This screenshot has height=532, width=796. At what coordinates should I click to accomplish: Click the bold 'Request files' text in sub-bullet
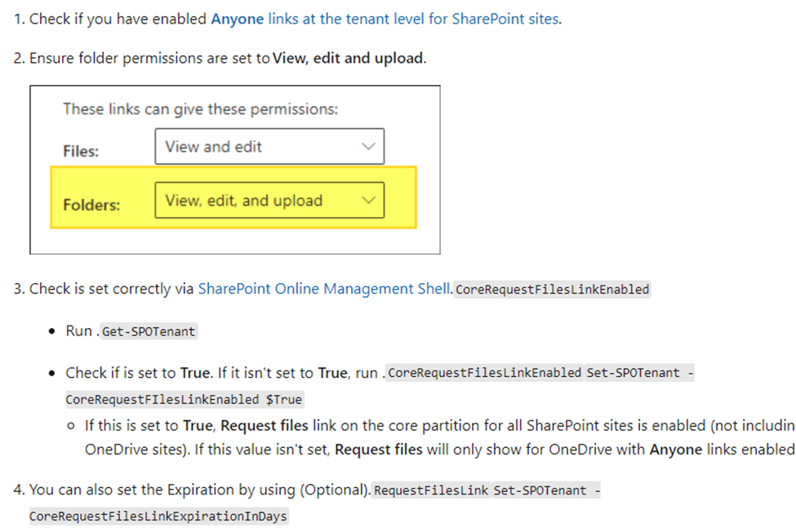[x=265, y=425]
